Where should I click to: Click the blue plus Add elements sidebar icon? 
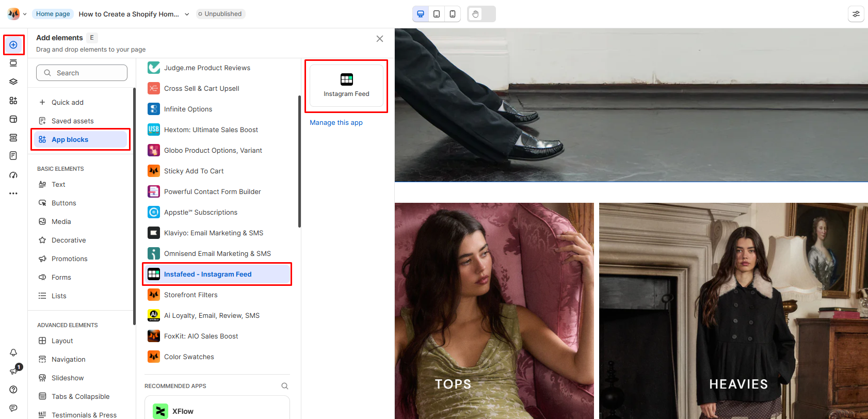(x=13, y=45)
